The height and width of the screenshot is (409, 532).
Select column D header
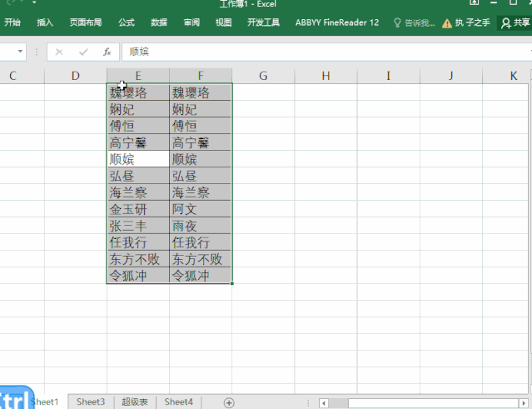(75, 76)
